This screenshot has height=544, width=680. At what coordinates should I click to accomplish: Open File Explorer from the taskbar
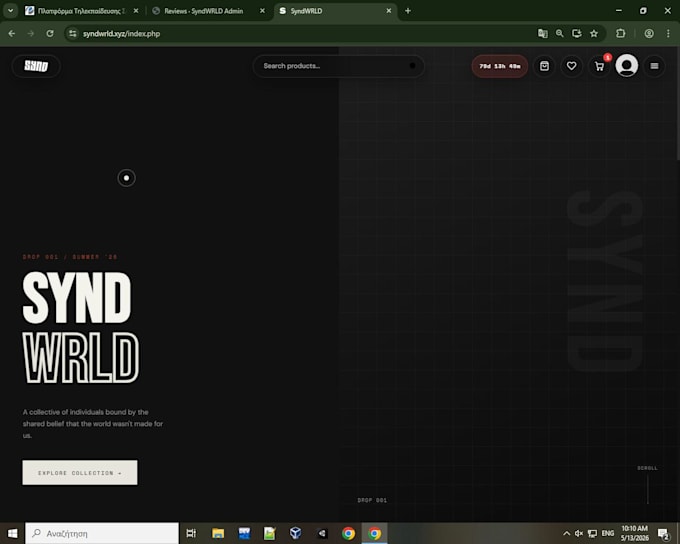[x=218, y=533]
